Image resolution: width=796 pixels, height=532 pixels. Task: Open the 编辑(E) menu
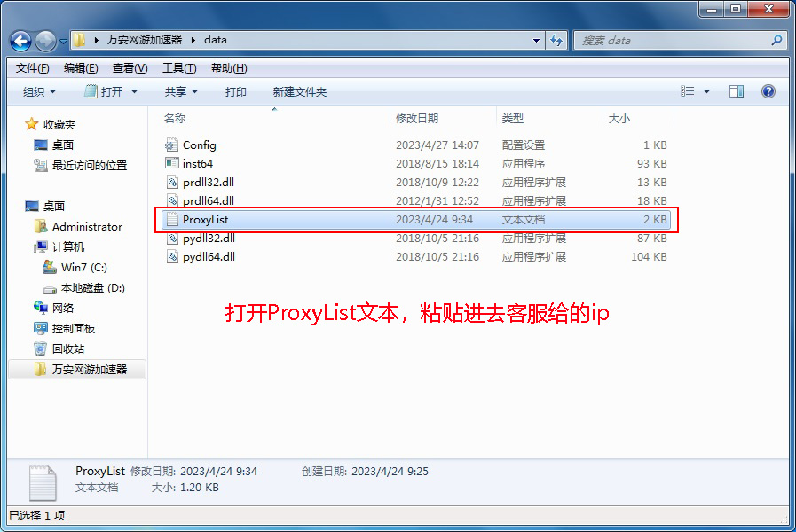click(x=81, y=68)
